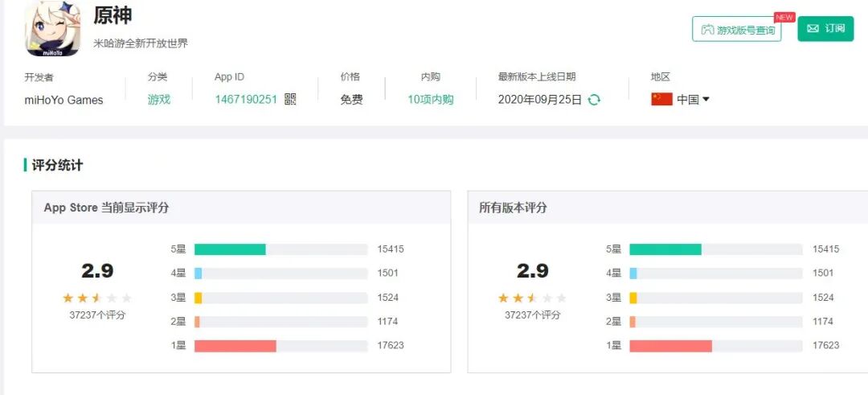Screen dimensions: 868x395
Task: Click the 评分统计 section heading
Action: [58, 165]
